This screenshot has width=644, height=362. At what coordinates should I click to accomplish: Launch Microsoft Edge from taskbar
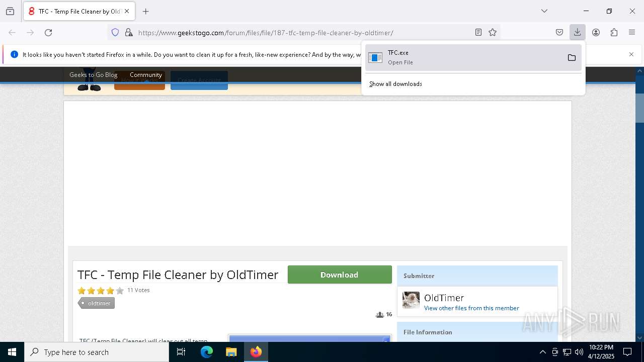coord(207,352)
